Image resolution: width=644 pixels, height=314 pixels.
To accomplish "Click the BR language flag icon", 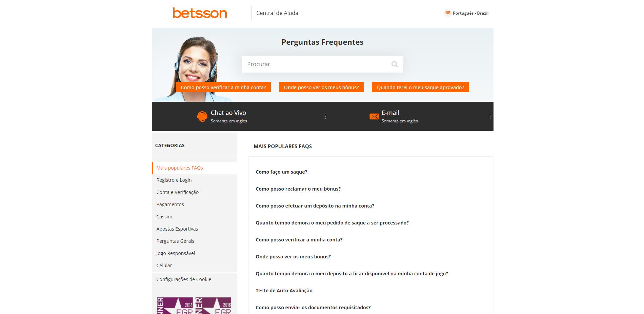I will tap(448, 13).
